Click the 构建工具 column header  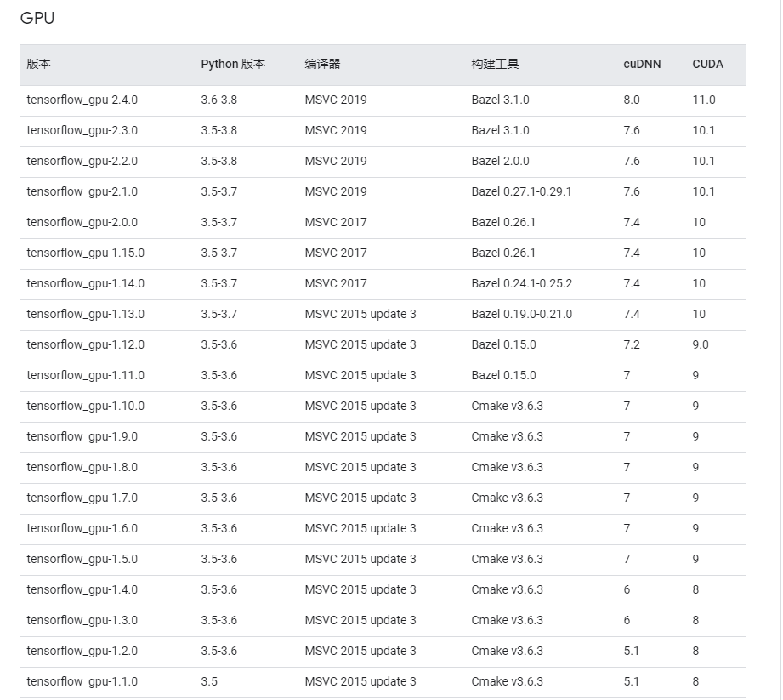496,64
